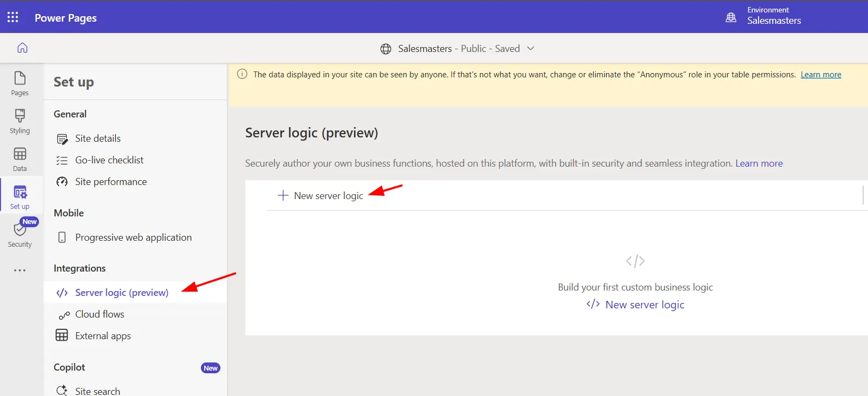Click the General section heading
The height and width of the screenshot is (396, 868).
(70, 114)
